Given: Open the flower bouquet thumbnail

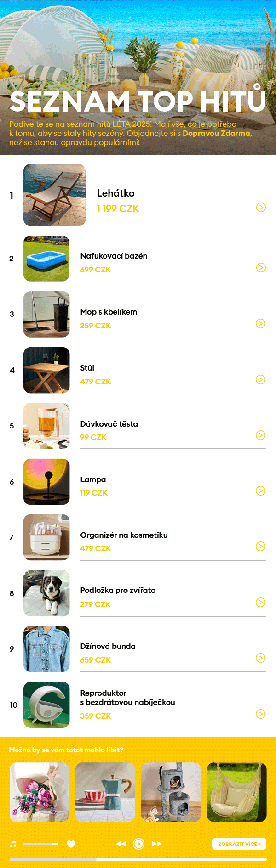Looking at the screenshot, I should click(x=40, y=792).
